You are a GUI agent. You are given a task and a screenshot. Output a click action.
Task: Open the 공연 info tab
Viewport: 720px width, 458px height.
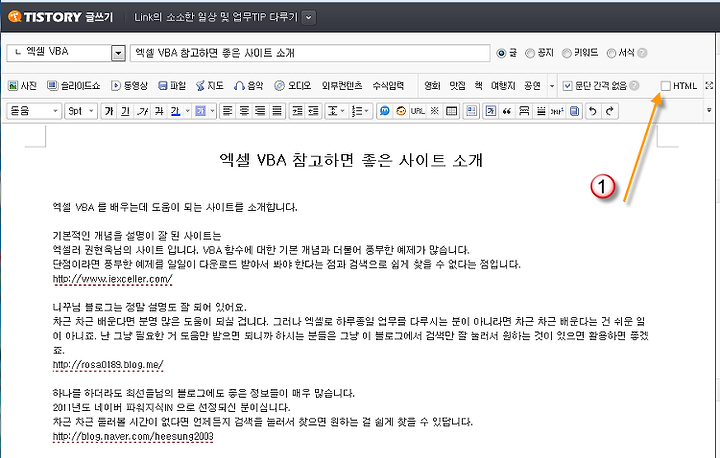pos(532,85)
